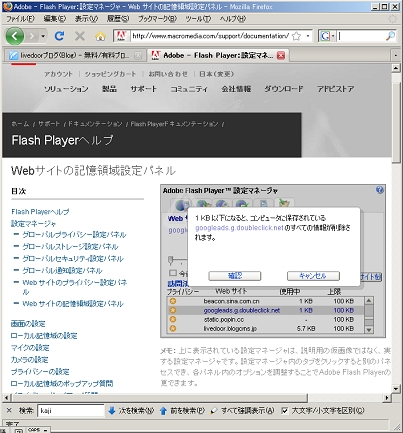The width and height of the screenshot is (403, 433).
Task: Click privacy icon for beacon.sina.com.cn row
Action: click(x=173, y=301)
